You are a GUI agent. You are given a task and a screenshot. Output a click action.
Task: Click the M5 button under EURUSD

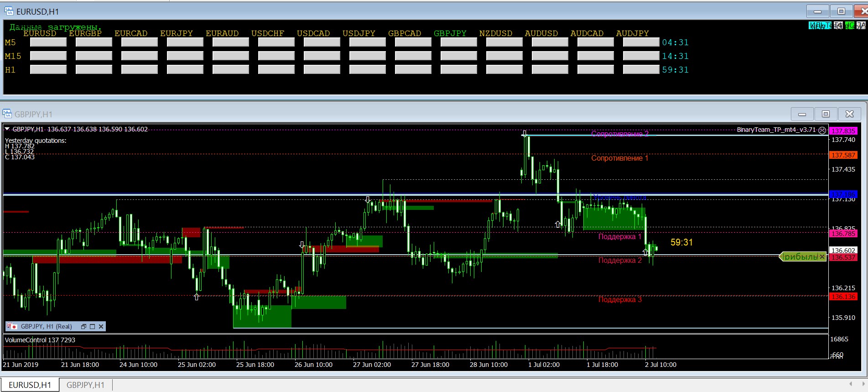click(48, 42)
